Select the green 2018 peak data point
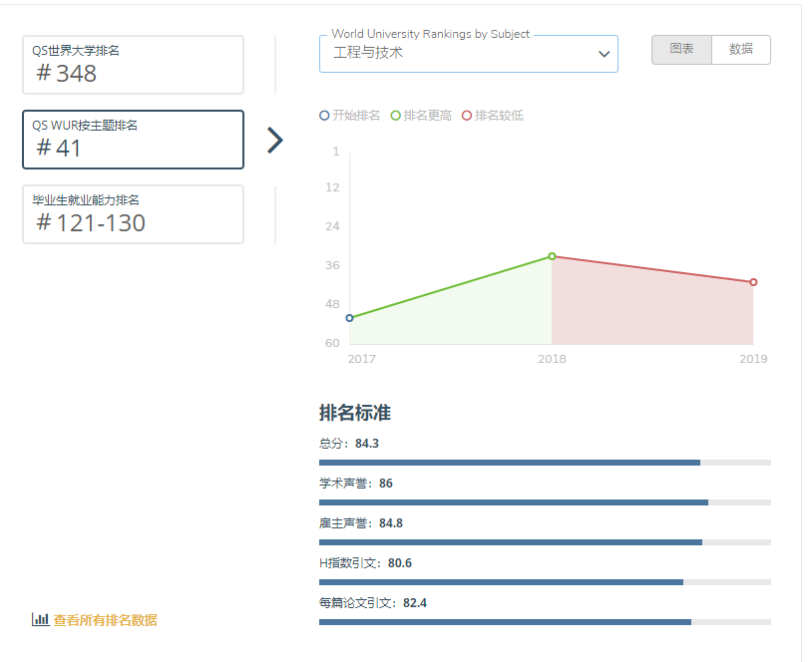 tap(552, 256)
